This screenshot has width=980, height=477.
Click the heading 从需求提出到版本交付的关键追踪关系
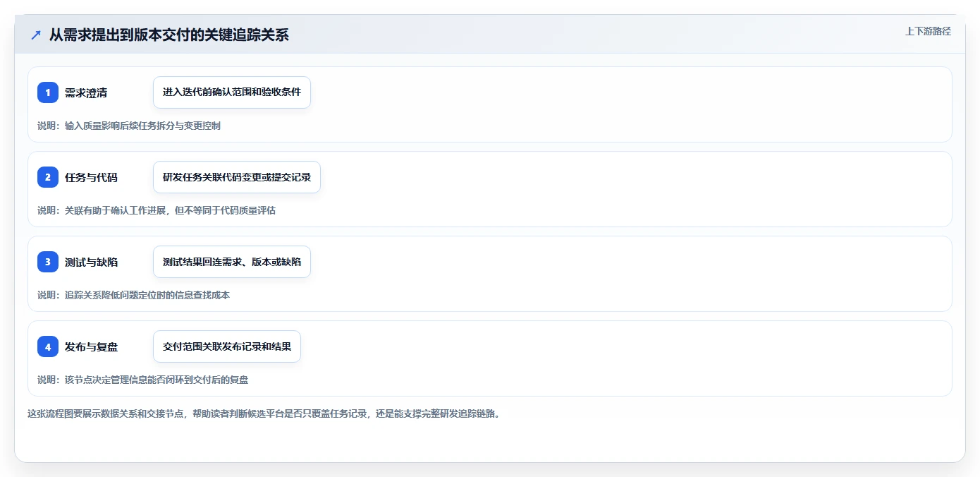tap(169, 35)
